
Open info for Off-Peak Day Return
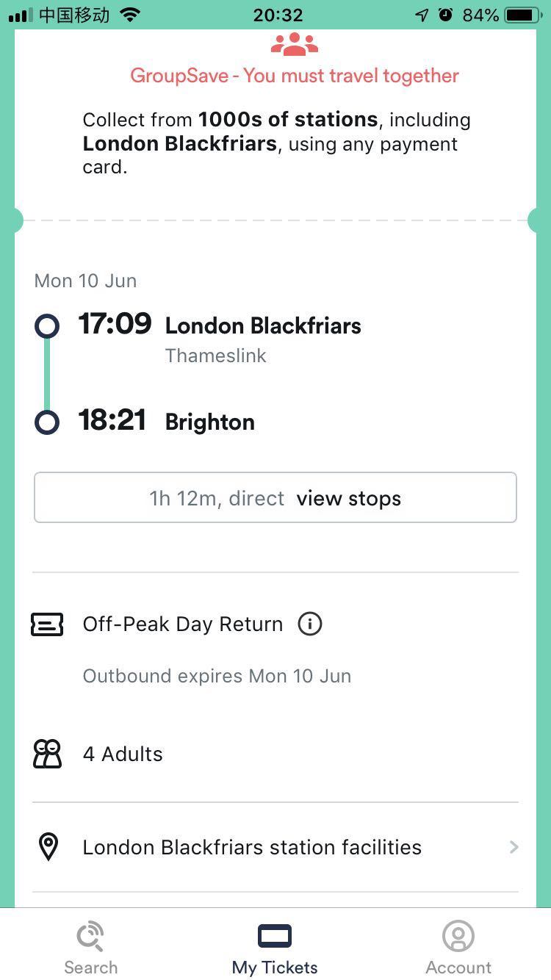[310, 624]
